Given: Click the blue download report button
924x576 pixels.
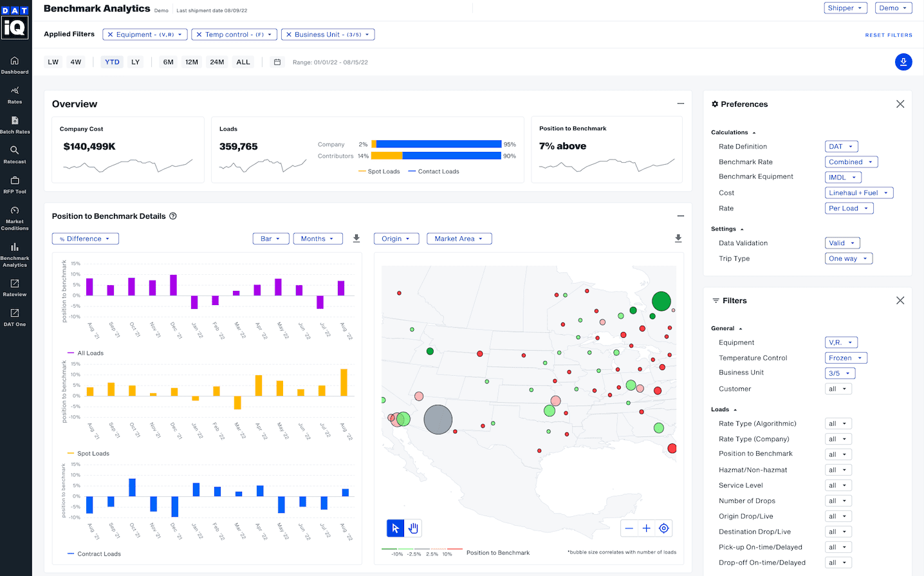Looking at the screenshot, I should pos(903,62).
